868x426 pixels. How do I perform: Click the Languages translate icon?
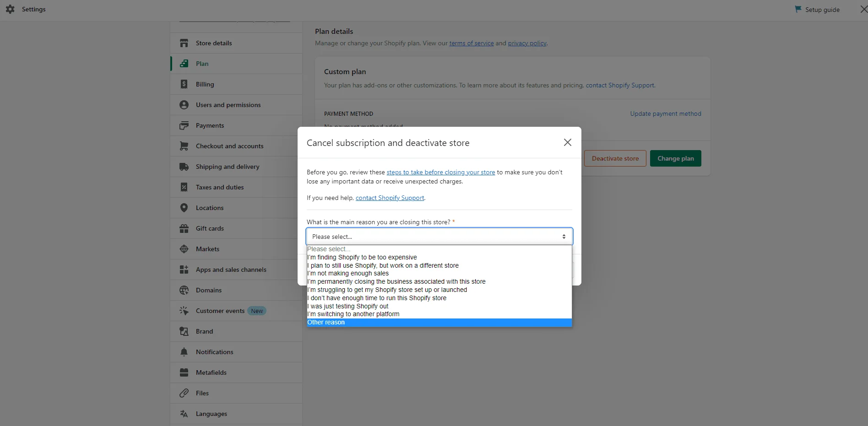(184, 414)
